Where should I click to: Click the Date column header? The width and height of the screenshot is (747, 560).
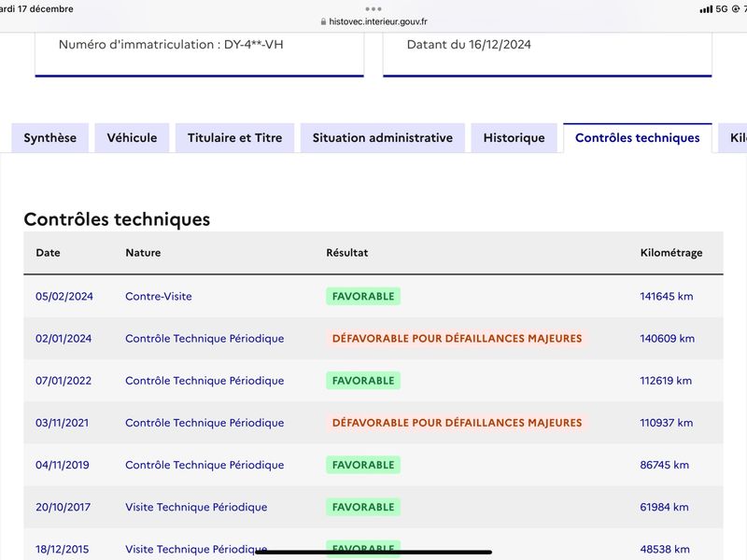click(x=49, y=253)
